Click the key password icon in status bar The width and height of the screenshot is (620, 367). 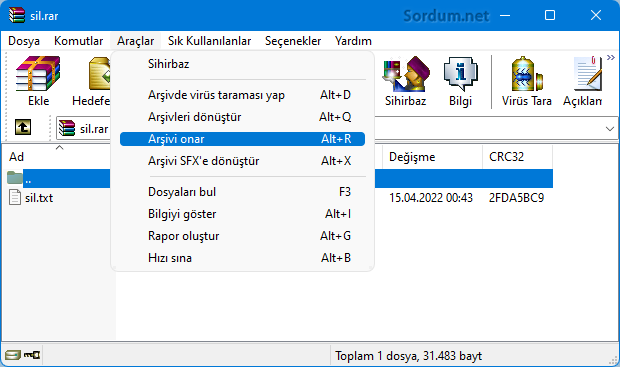[32, 355]
